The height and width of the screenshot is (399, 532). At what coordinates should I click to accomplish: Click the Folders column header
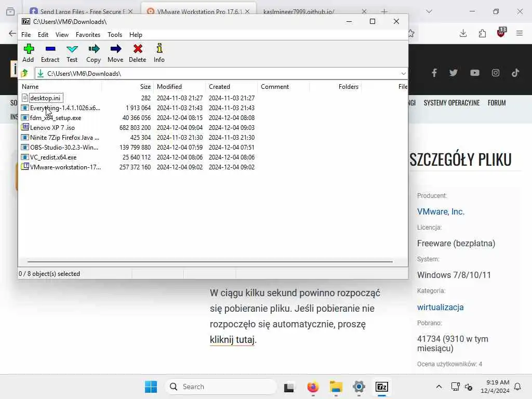pyautogui.click(x=335, y=87)
